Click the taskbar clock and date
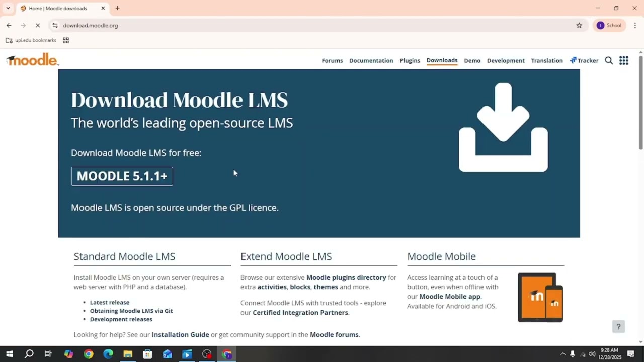 [609, 354]
